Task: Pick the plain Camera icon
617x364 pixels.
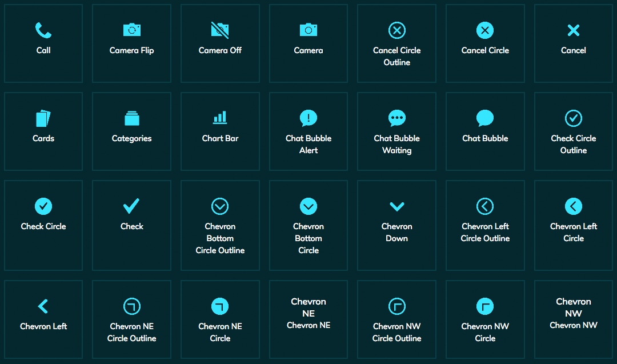Action: 308,30
